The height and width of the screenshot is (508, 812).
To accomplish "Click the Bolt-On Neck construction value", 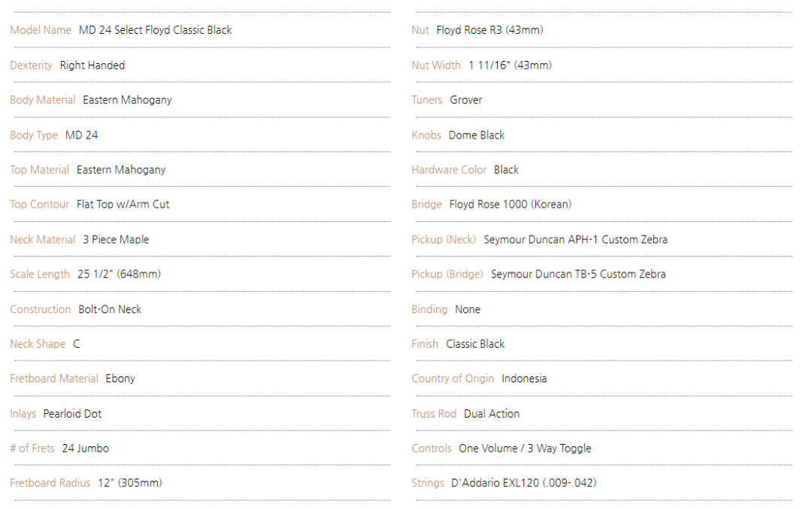I will pyautogui.click(x=110, y=309).
